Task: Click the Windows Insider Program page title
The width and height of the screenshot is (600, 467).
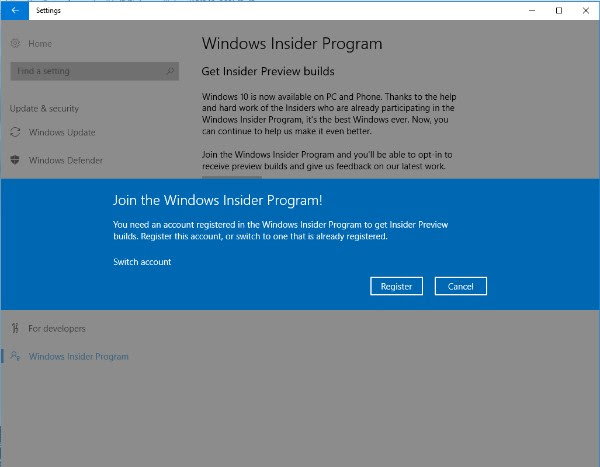Action: pos(292,44)
